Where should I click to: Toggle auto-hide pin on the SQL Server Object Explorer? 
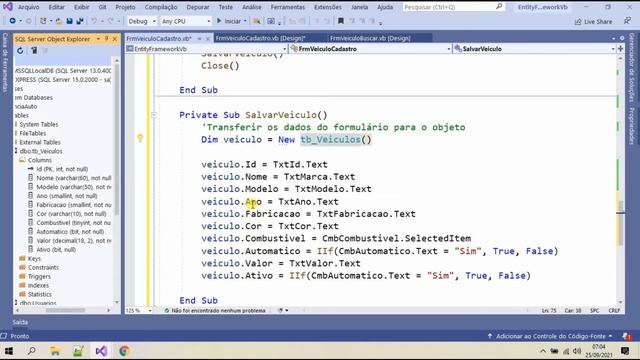pyautogui.click(x=107, y=39)
